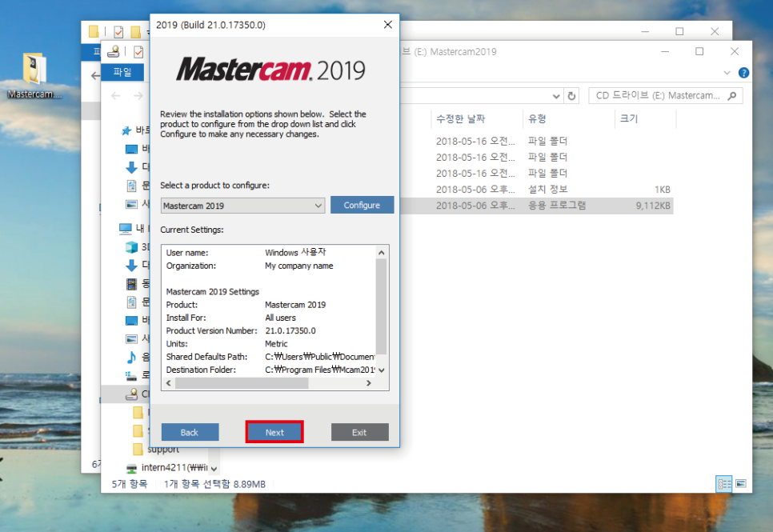This screenshot has width=773, height=532.
Task: Click the navigation pane scroll down arrow
Action: point(214,469)
